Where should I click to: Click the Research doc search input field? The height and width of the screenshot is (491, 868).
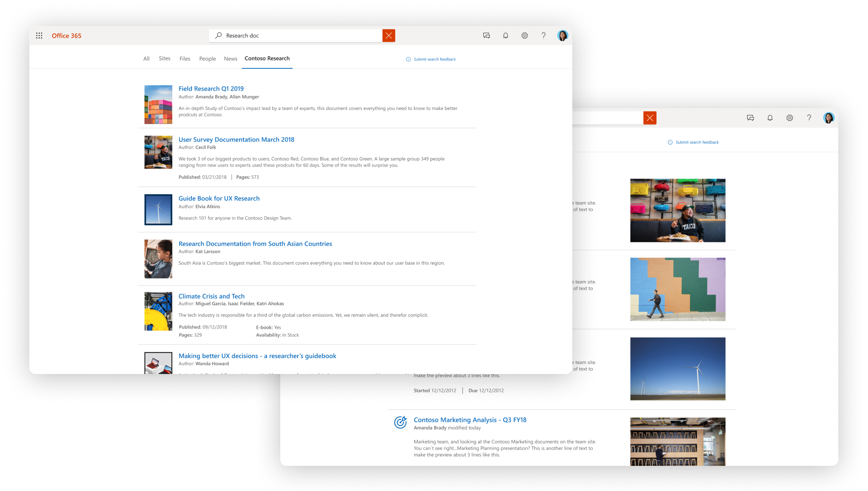coord(293,35)
